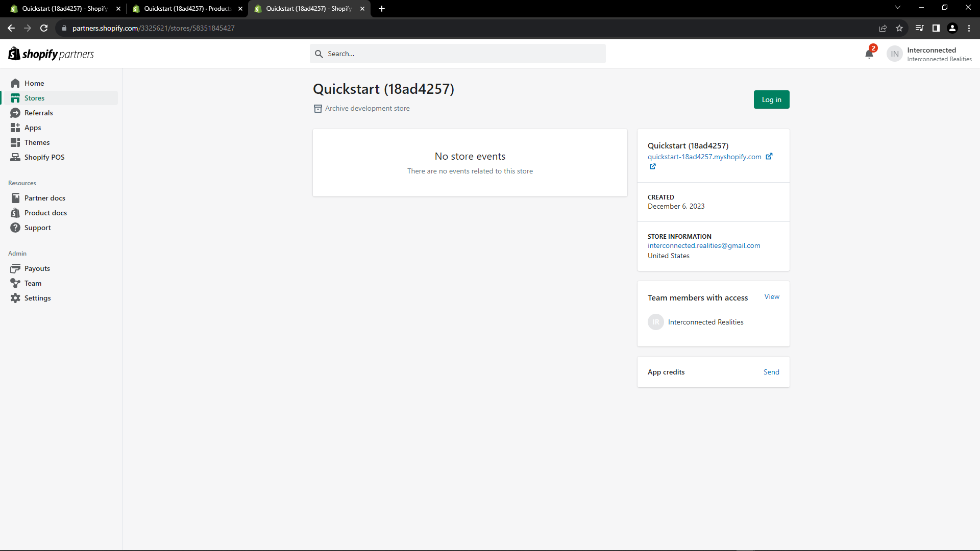Open Shopify POS in the sidebar

click(x=44, y=157)
